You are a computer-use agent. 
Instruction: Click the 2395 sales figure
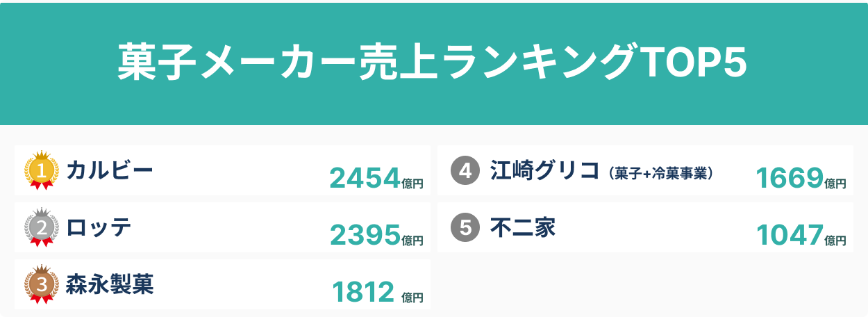[x=365, y=236]
